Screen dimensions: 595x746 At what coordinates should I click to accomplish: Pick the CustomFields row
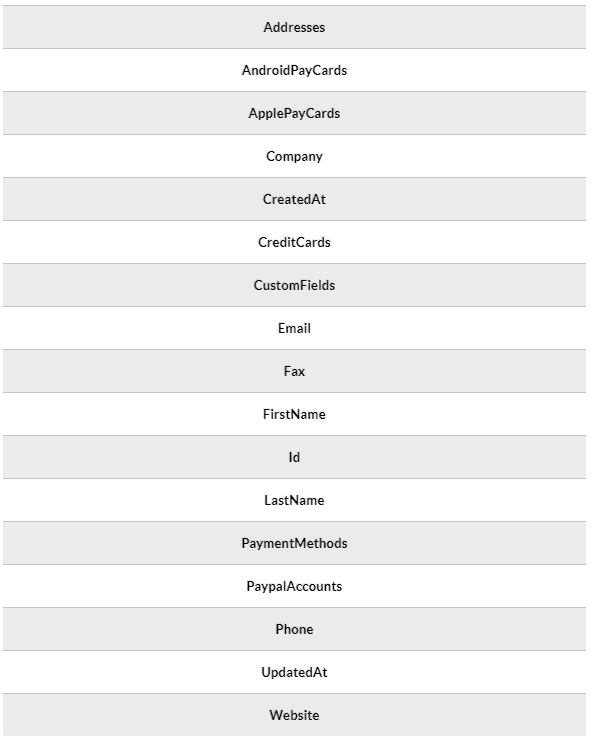coord(294,285)
